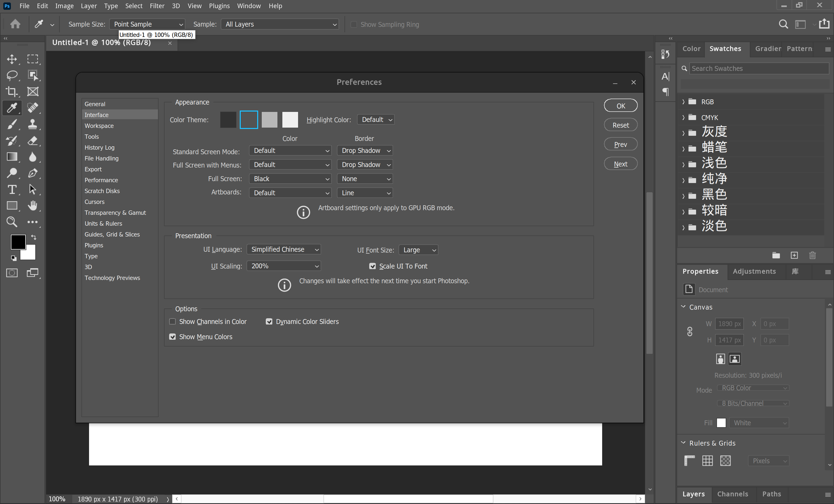The height and width of the screenshot is (504, 834).
Task: Select the Zoom tool in toolbar
Action: (12, 222)
